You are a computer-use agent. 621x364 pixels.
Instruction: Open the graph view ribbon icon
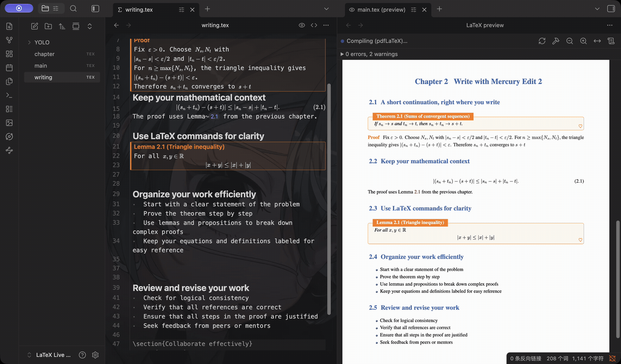tap(9, 40)
